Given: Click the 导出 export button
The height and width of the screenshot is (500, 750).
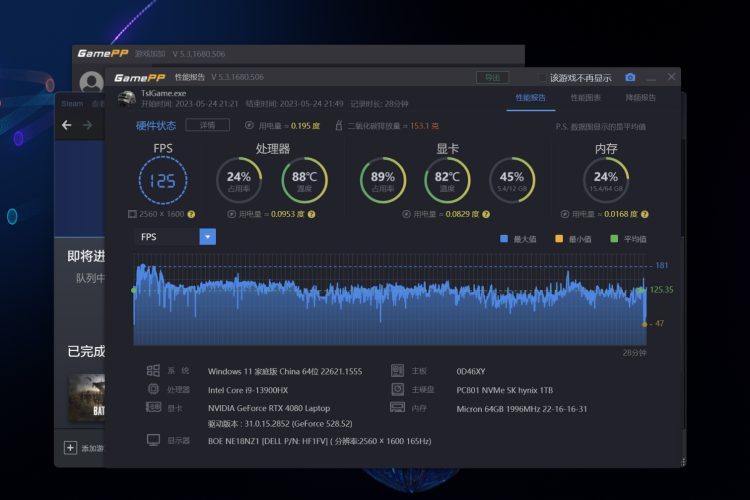Looking at the screenshot, I should pos(492,78).
